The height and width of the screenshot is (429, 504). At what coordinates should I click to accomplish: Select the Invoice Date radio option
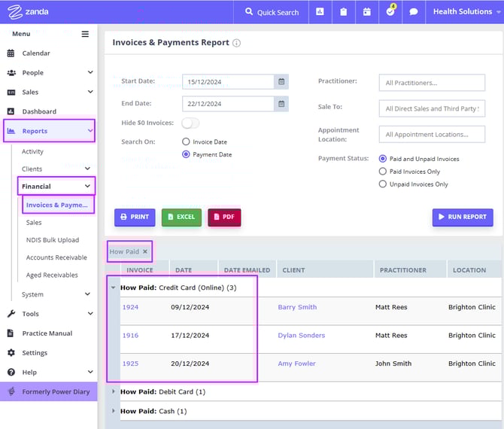pyautogui.click(x=187, y=141)
